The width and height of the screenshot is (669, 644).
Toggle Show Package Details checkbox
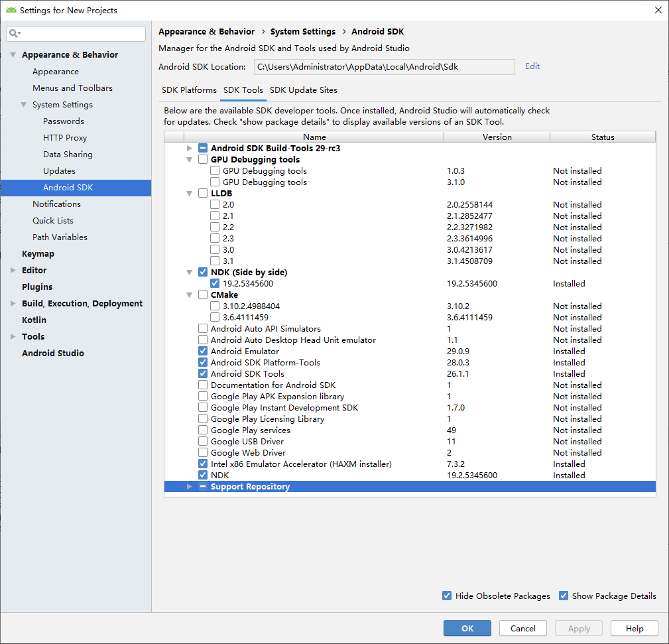click(564, 596)
